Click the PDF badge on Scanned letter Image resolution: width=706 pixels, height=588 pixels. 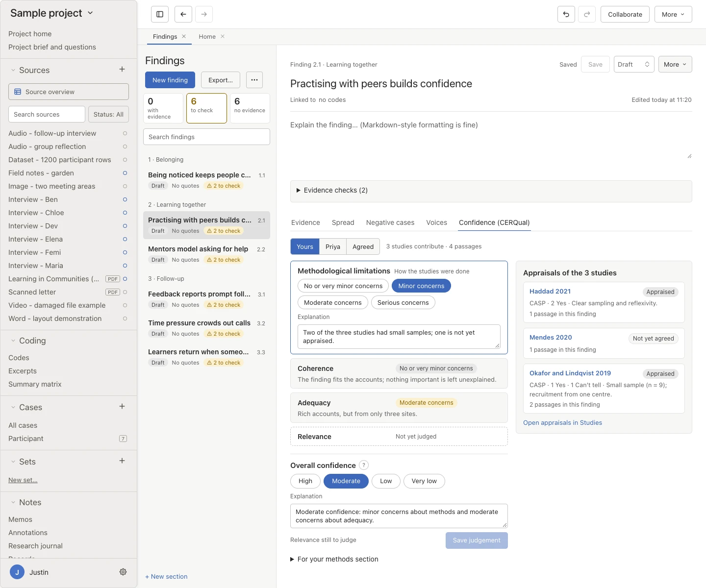pos(113,292)
